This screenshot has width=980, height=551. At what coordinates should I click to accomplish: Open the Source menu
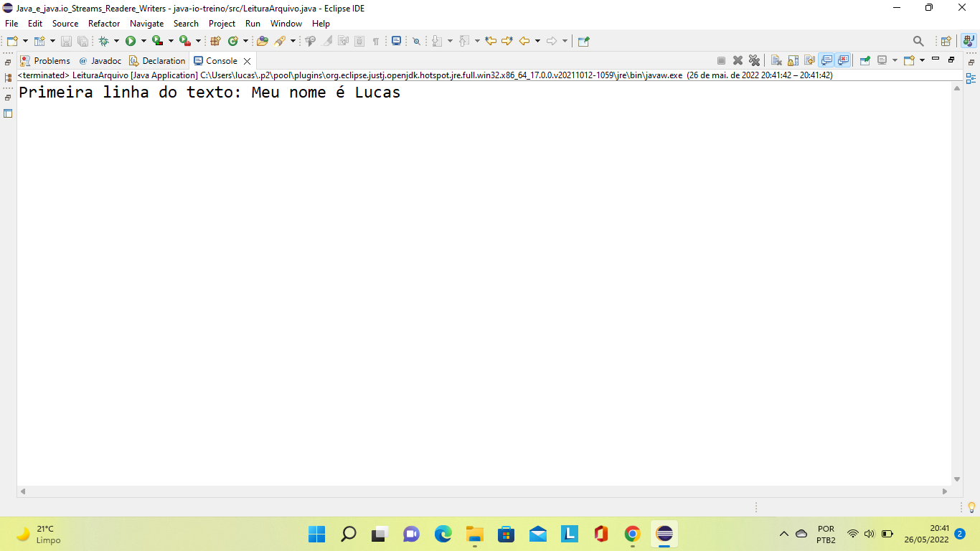[65, 24]
